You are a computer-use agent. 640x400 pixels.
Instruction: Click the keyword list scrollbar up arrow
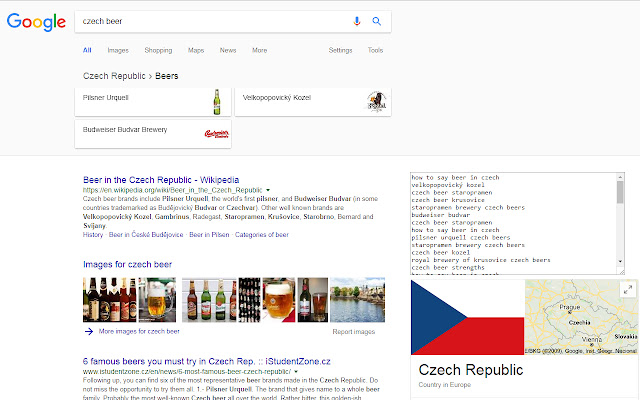[x=620, y=177]
